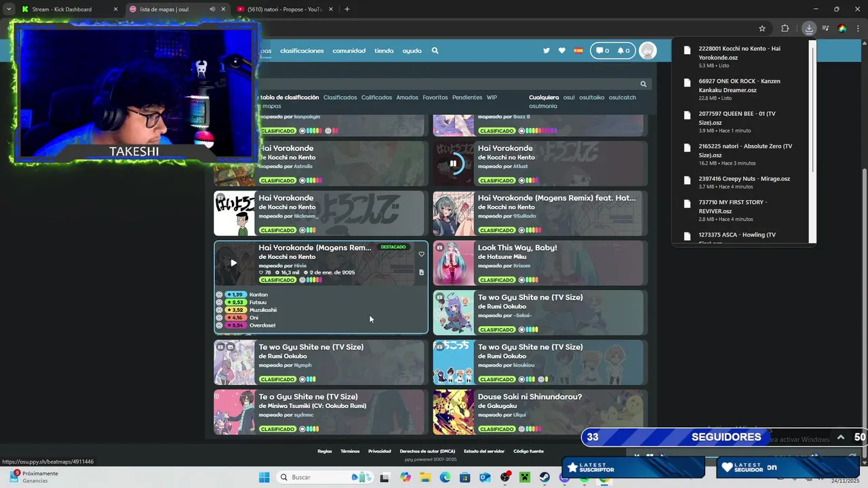This screenshot has height=488, width=868.
Task: Filter beatmaps by WIP status
Action: tap(492, 98)
